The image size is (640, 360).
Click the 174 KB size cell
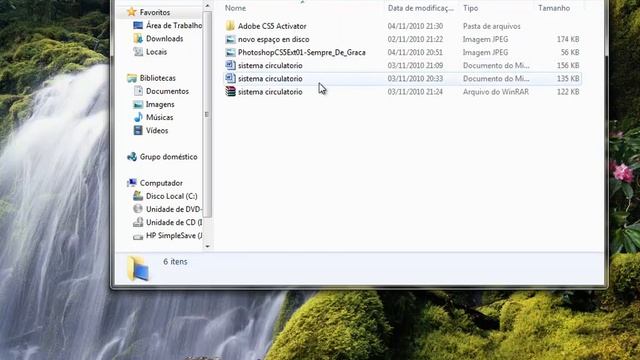click(x=568, y=39)
